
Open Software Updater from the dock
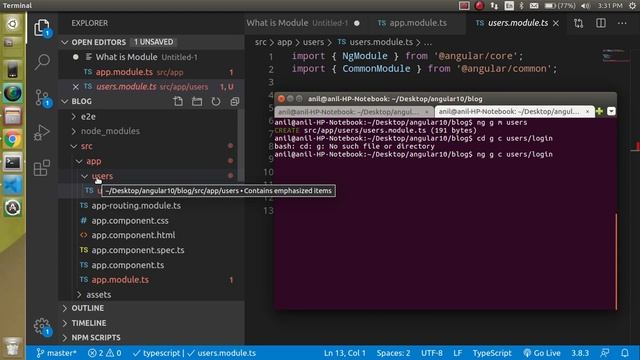13,208
